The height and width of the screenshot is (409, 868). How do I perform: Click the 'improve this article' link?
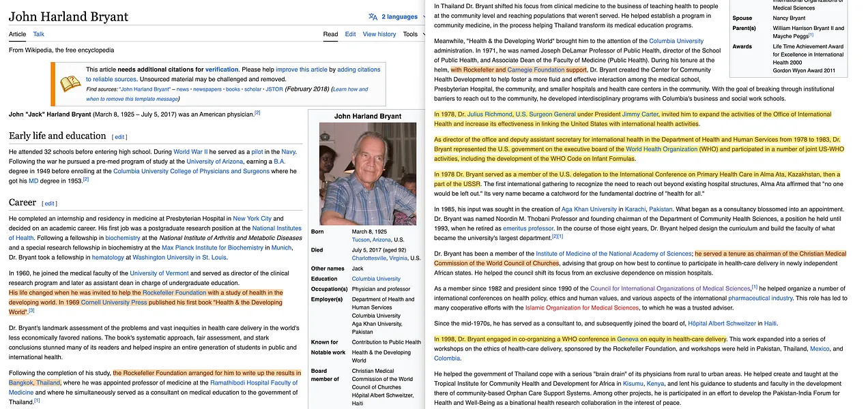tap(302, 70)
